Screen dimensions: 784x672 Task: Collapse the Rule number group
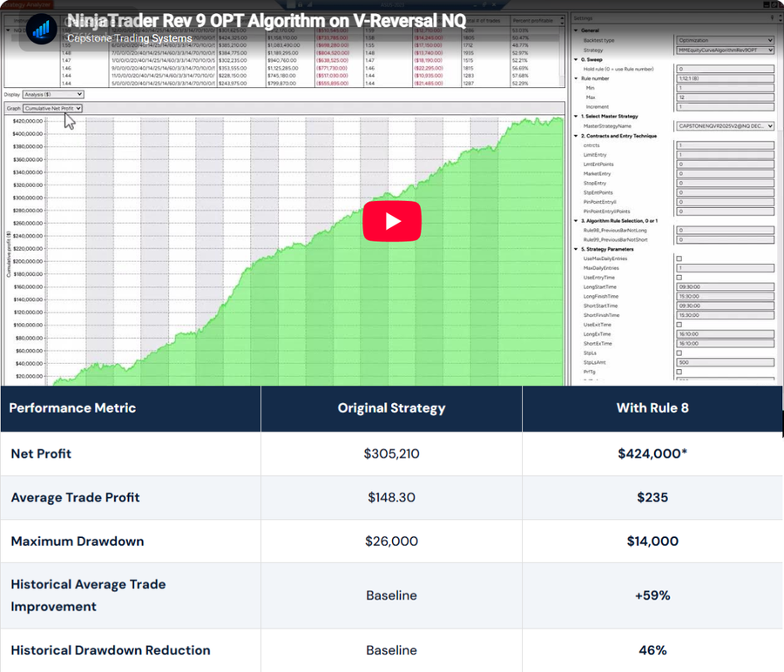[576, 78]
